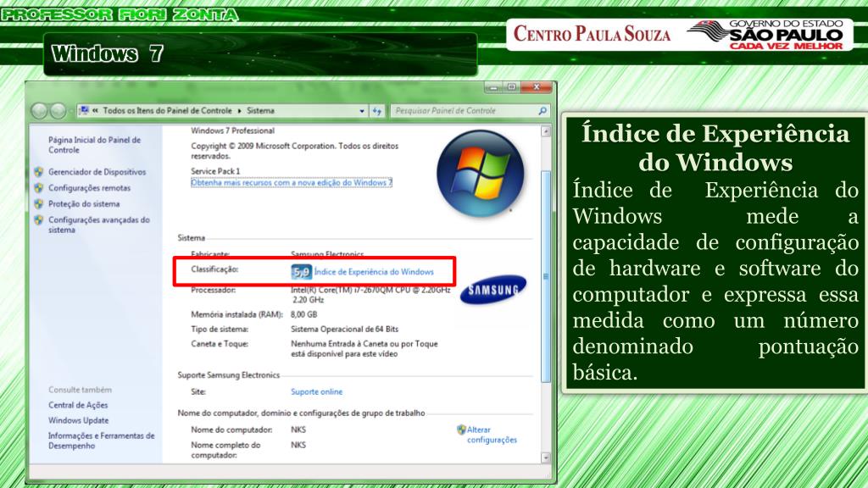
Task: Click the Windows 7 logo orb
Action: click(x=480, y=173)
